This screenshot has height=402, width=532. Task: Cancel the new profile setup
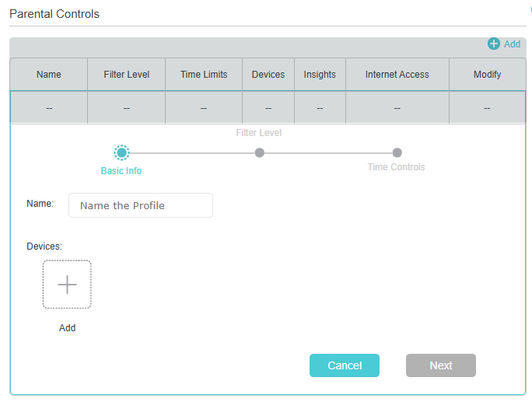(x=345, y=365)
